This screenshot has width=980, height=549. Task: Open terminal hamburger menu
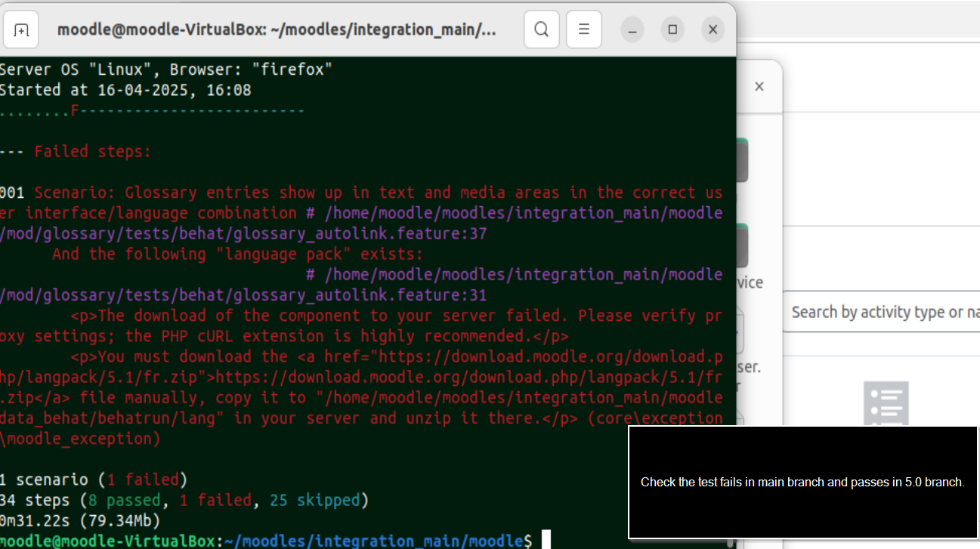click(x=584, y=30)
